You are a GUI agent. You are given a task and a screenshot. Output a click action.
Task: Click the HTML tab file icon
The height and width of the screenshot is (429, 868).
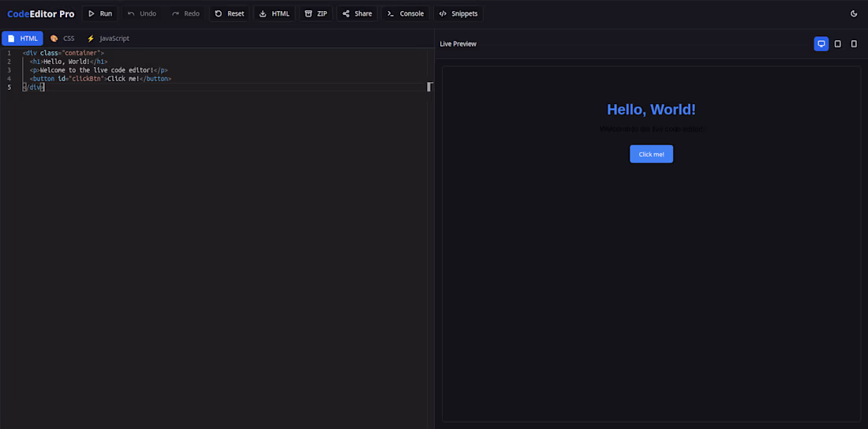(x=11, y=39)
